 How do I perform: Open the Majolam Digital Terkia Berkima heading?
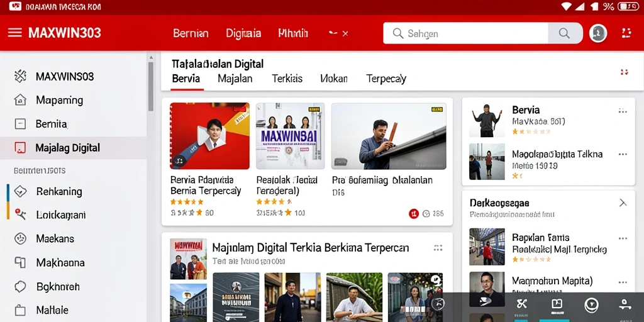pyautogui.click(x=311, y=248)
